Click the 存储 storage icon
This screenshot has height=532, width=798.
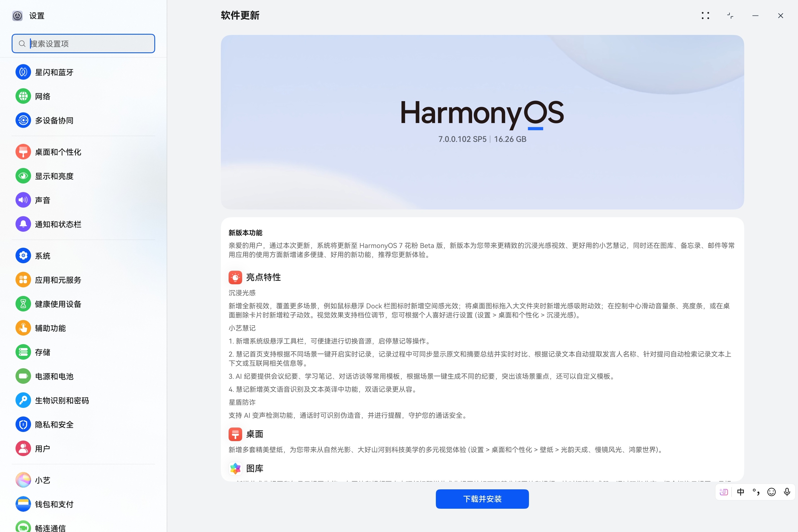pos(23,352)
